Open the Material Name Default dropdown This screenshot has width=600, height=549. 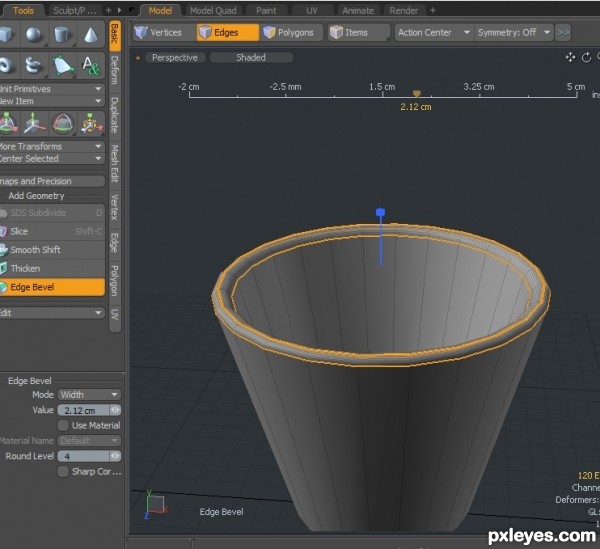point(89,441)
